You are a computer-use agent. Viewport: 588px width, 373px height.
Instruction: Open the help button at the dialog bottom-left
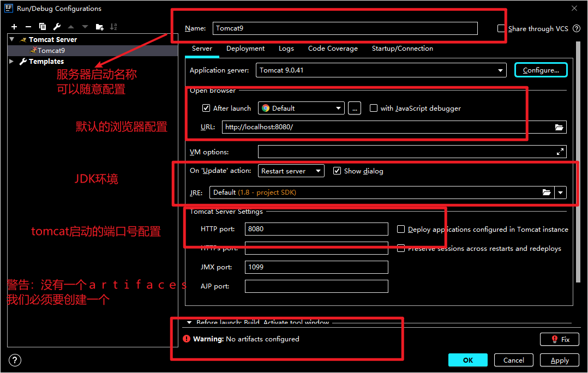click(15, 360)
